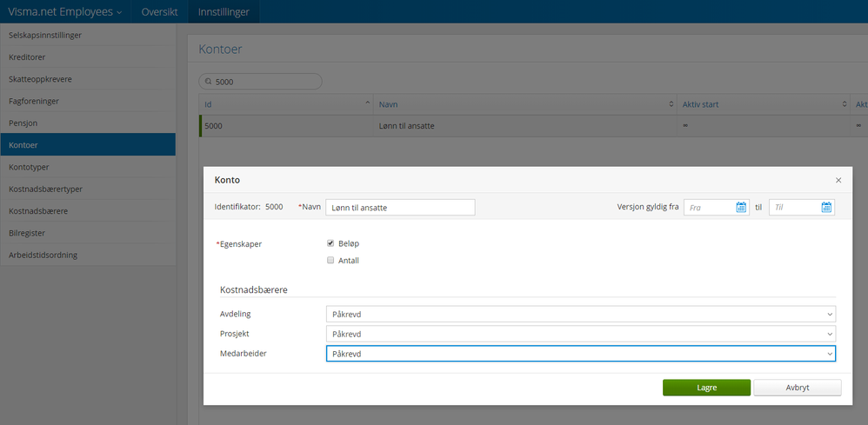Viewport: 868px width, 425px height.
Task: Open Selskapsinnstillinger in sidebar
Action: [x=88, y=35]
